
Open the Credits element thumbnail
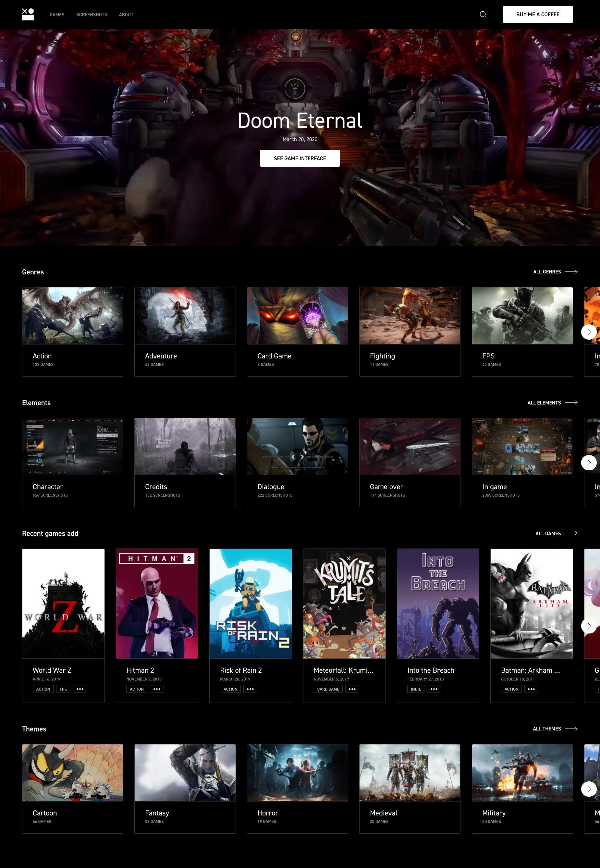(x=185, y=446)
